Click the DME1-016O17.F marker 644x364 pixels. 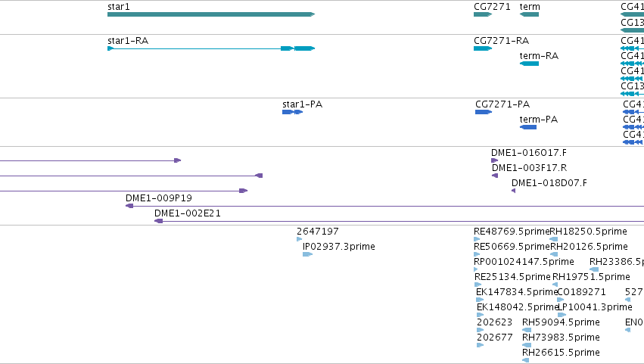(494, 160)
